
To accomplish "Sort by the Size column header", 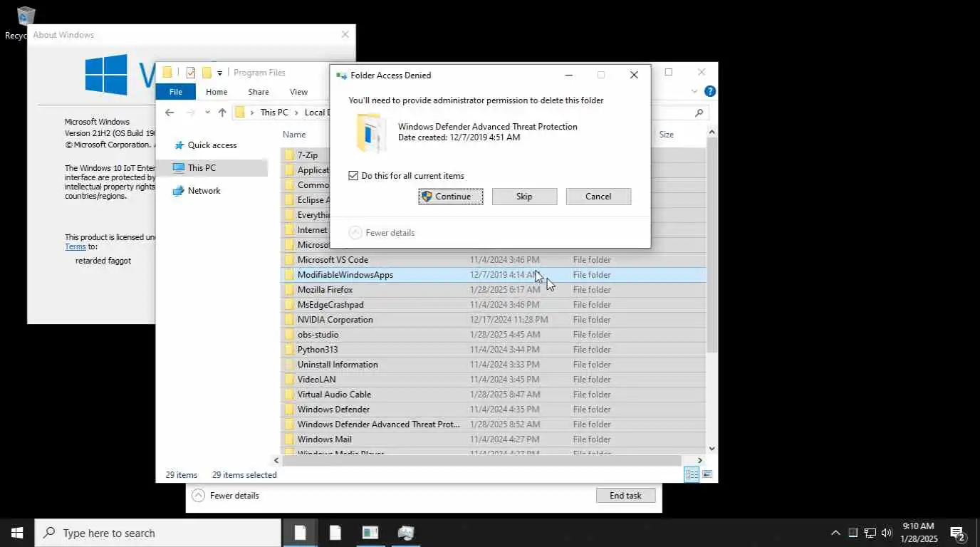I will click(666, 135).
